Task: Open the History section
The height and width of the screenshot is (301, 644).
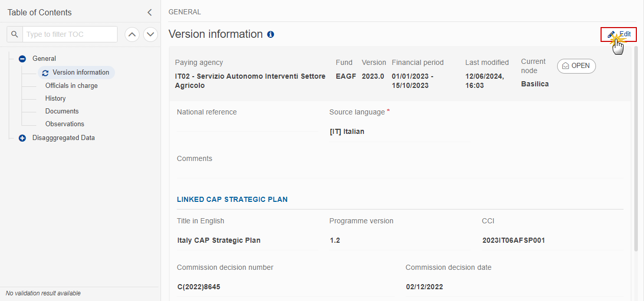Action: tap(55, 98)
